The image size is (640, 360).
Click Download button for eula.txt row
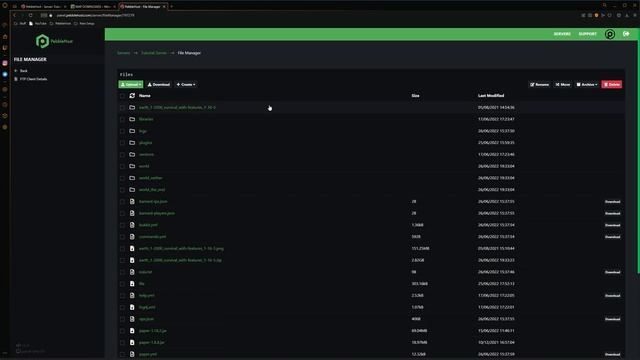(x=612, y=272)
